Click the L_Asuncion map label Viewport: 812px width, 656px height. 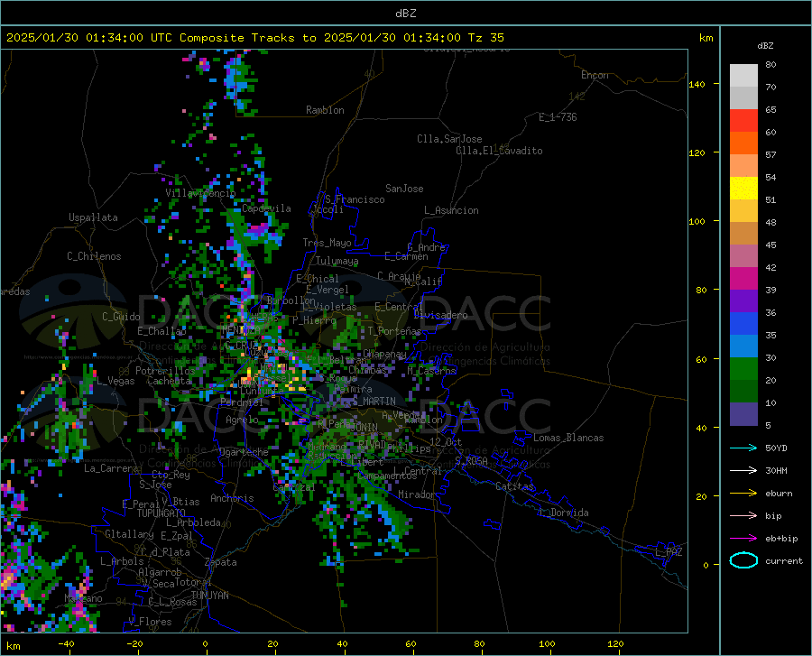451,210
